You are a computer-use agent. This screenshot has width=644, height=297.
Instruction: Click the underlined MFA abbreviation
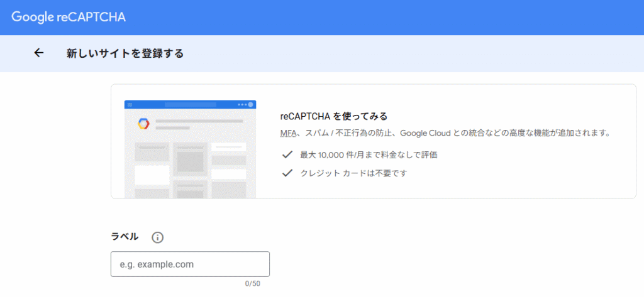tap(287, 133)
